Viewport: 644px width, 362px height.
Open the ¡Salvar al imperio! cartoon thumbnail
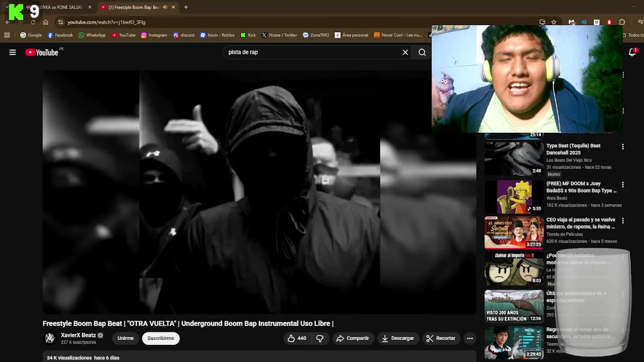(514, 268)
